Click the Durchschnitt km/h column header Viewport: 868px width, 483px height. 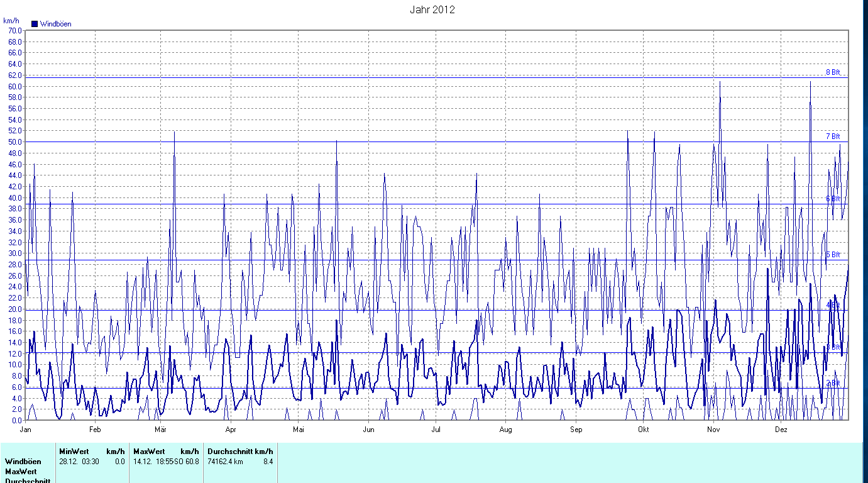tap(241, 452)
